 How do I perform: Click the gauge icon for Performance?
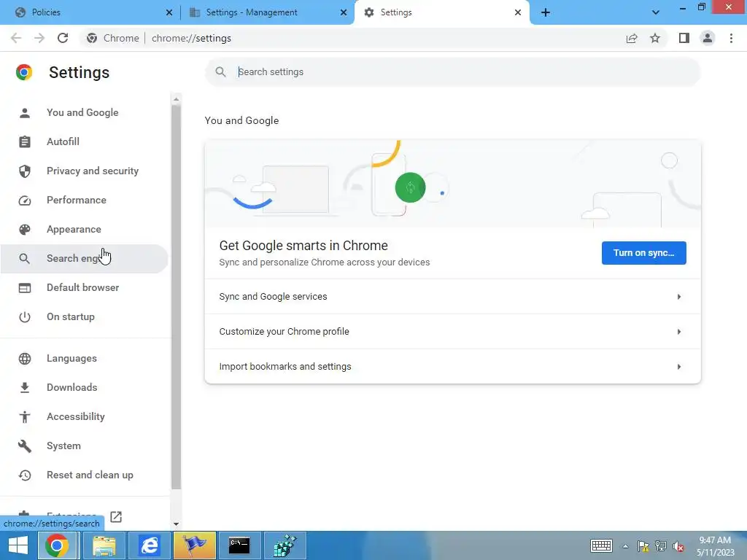point(25,201)
